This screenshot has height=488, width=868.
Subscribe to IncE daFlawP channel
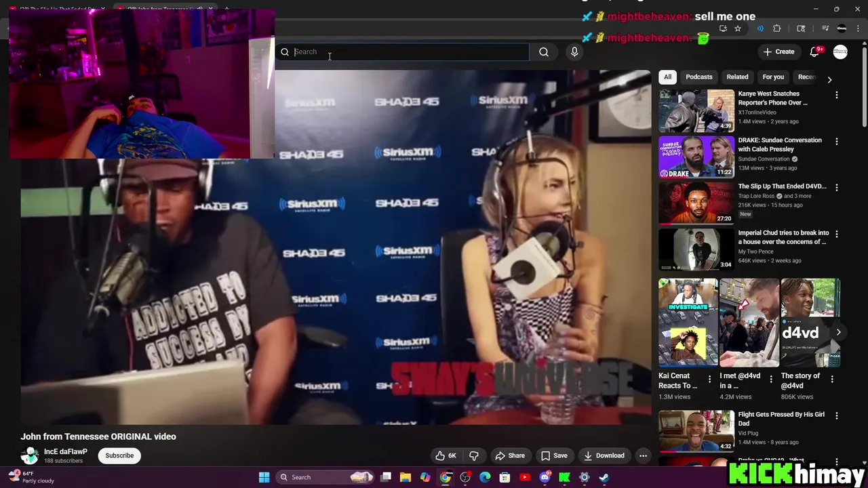click(119, 455)
